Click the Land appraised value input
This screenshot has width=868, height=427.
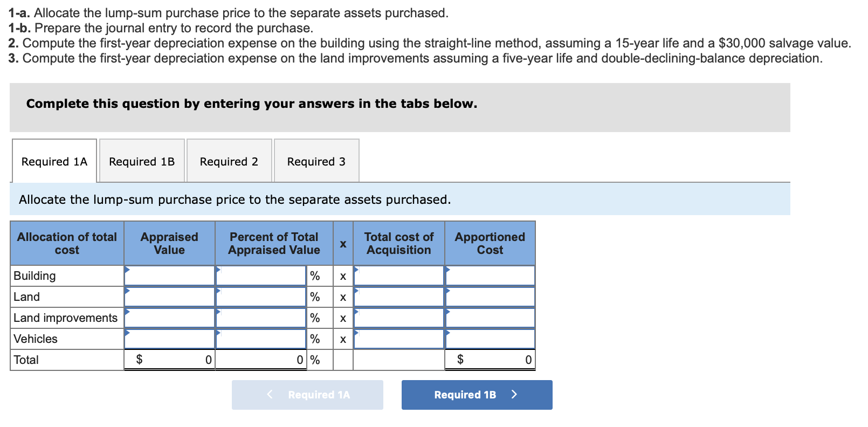(x=170, y=297)
